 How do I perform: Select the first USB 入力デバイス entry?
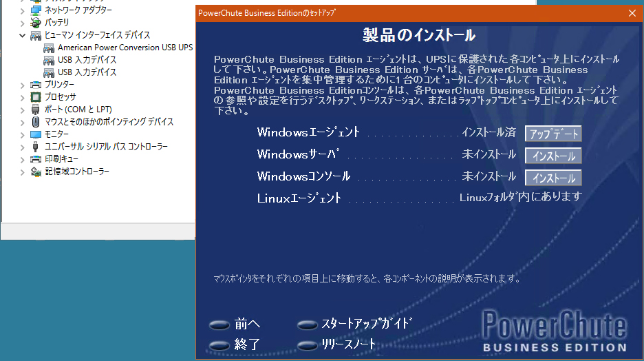coord(87,60)
